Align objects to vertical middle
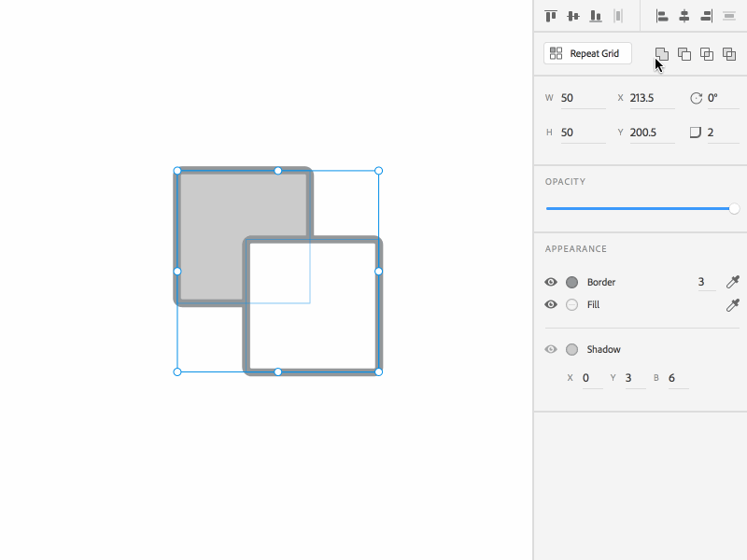The image size is (747, 560). tap(573, 16)
